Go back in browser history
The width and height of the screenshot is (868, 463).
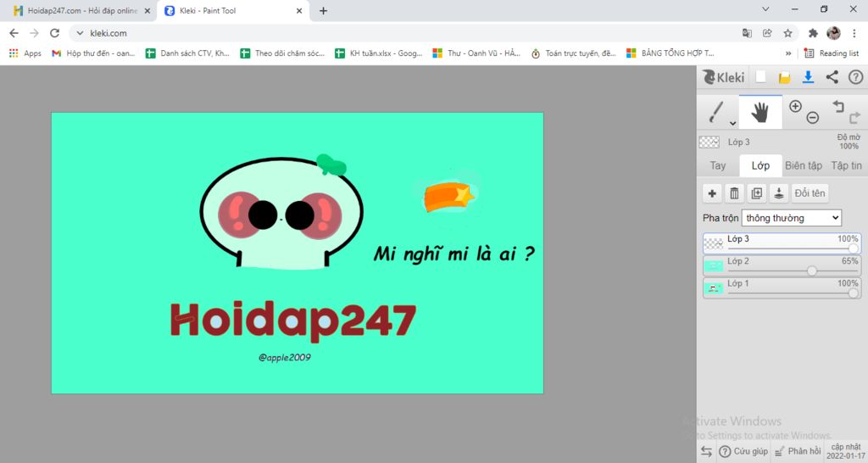14,33
